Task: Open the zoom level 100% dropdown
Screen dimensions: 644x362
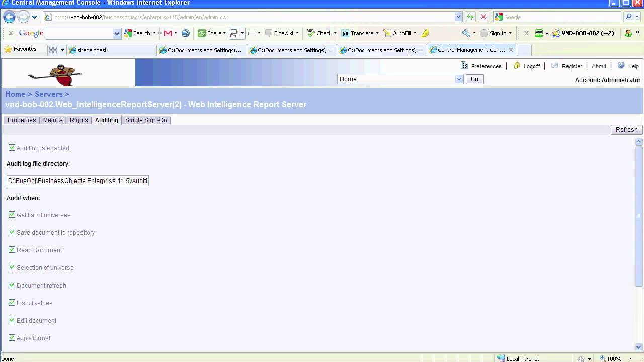Action: (x=630, y=358)
